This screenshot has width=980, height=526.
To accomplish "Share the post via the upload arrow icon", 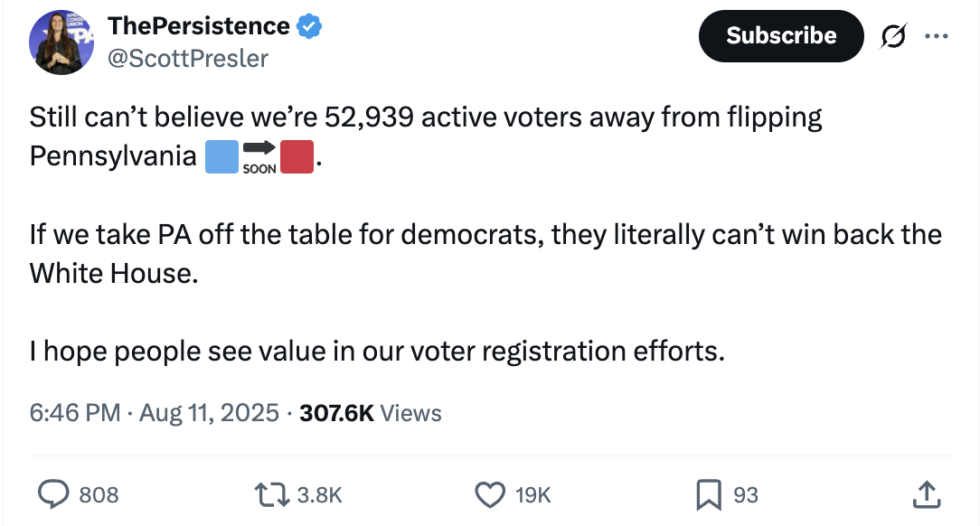I will [927, 494].
